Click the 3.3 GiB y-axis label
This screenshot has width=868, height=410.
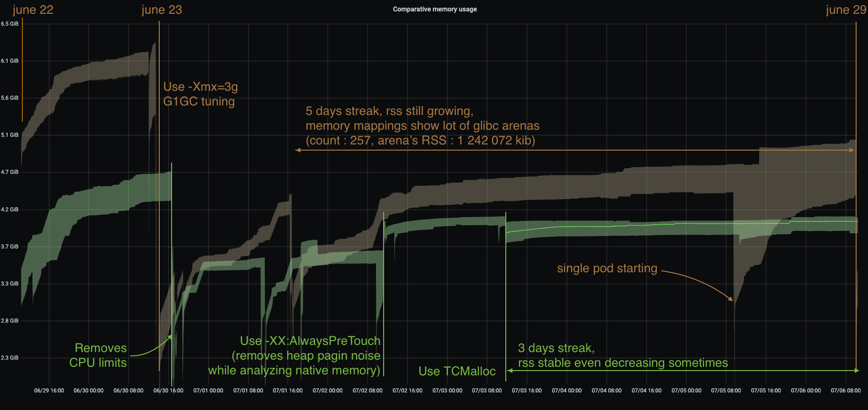(x=10, y=284)
